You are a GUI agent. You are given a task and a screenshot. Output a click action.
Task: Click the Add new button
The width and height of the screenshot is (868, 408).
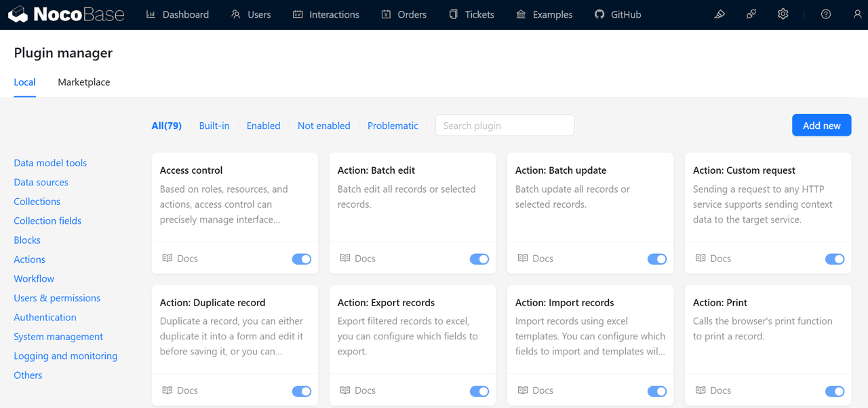(x=822, y=125)
